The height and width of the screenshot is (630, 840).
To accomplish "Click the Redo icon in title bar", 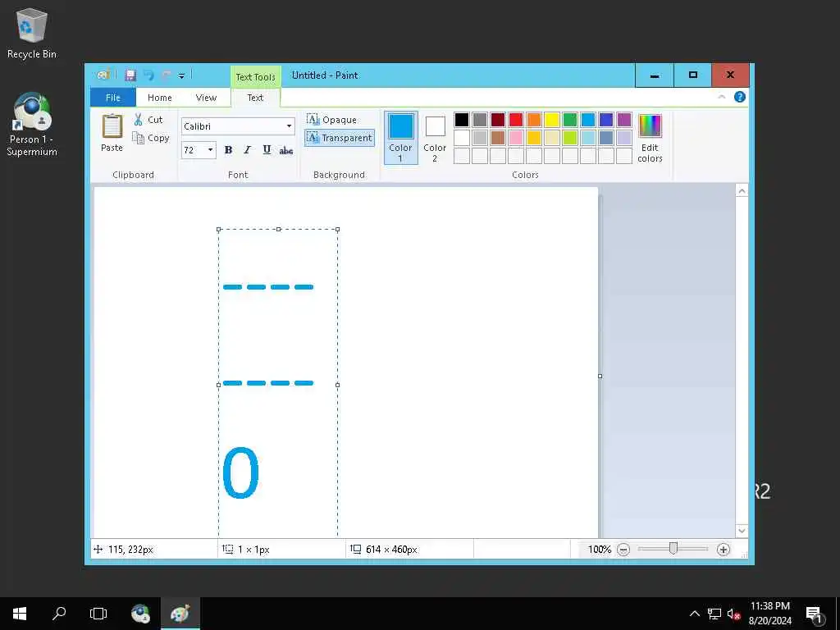I will point(167,75).
